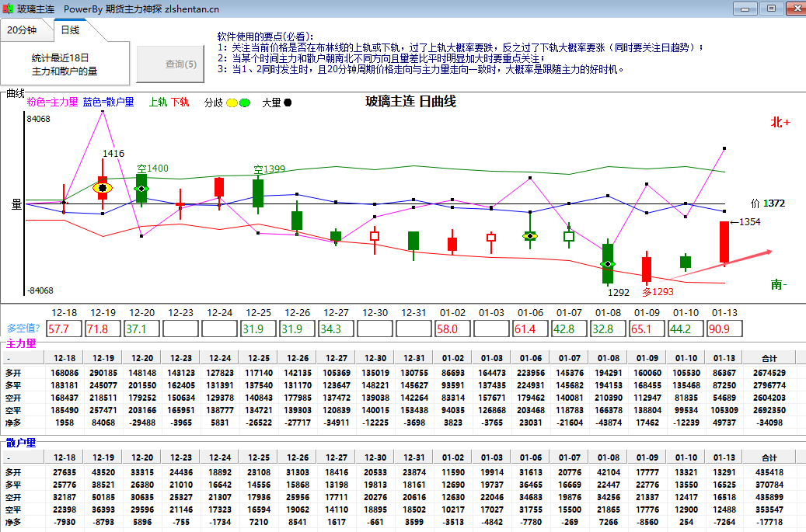Click the 84068 净多 cell for 12-19
806x532 pixels.
point(103,422)
